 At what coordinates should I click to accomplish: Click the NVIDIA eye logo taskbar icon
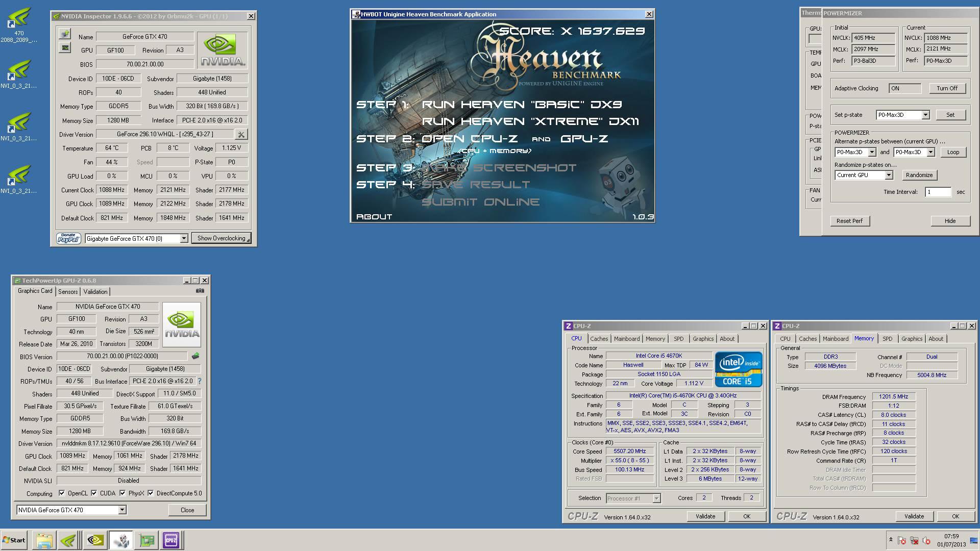(x=95, y=540)
